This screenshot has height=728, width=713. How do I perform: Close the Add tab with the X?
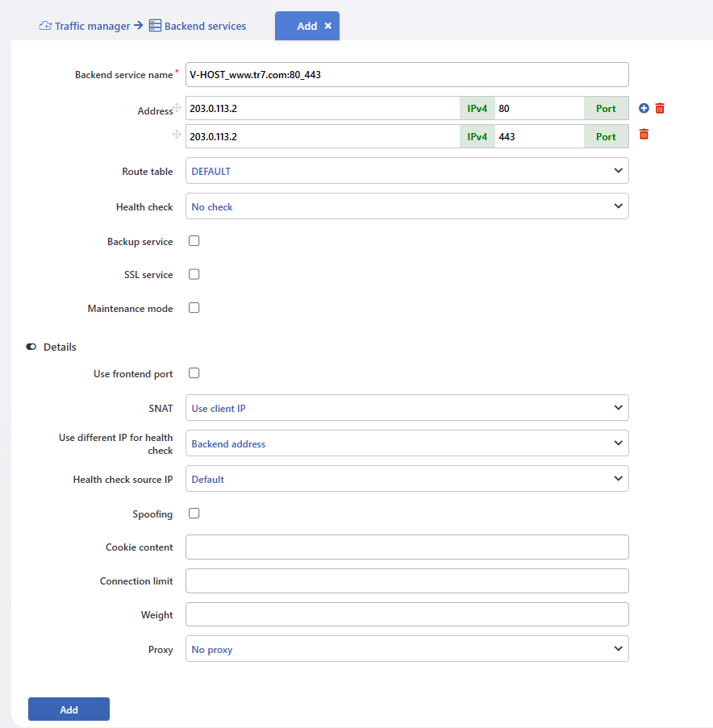pos(328,26)
